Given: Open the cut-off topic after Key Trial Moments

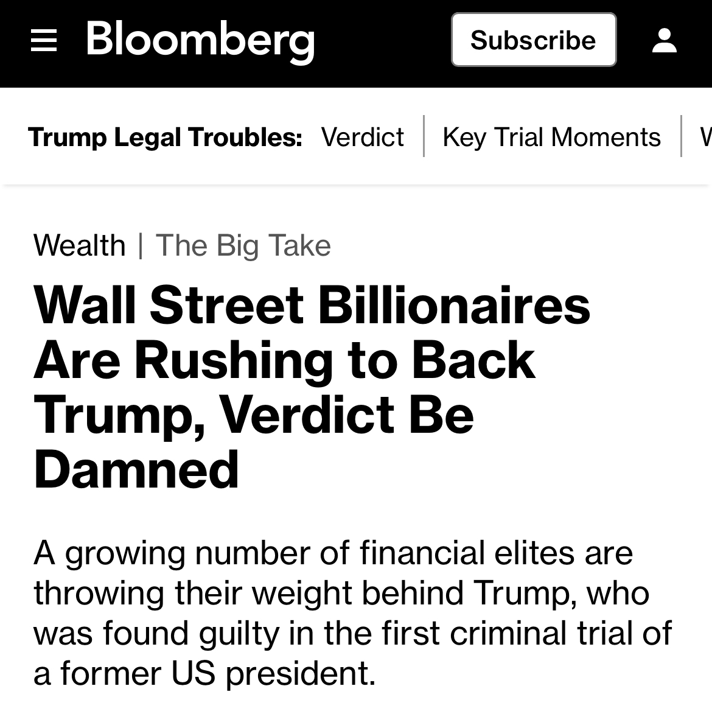Looking at the screenshot, I should (x=705, y=137).
